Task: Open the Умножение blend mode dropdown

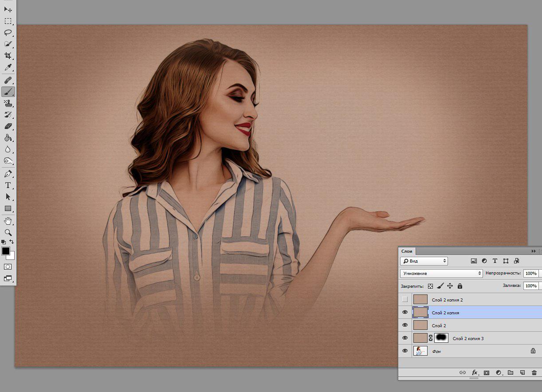Action: pos(441,274)
